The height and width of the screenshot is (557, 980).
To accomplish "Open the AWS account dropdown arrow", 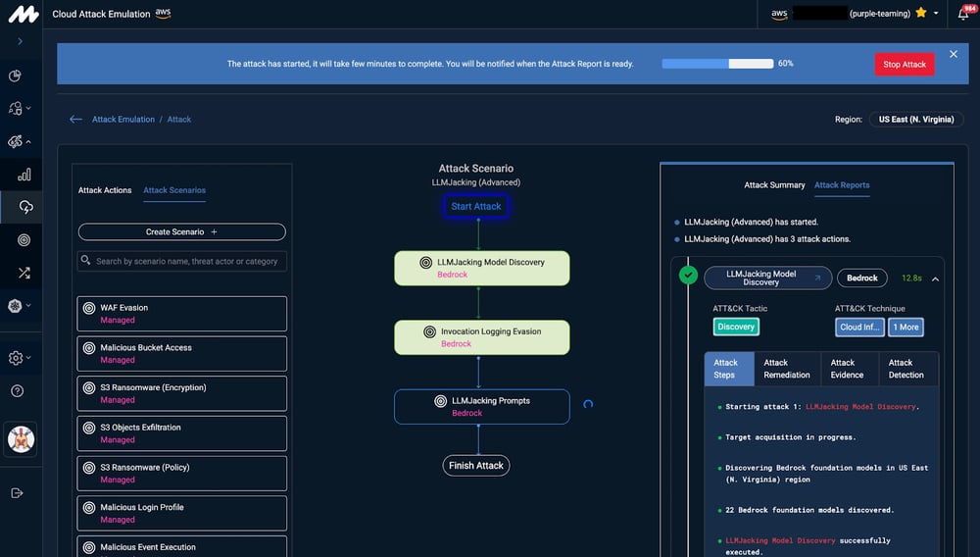I will (937, 14).
